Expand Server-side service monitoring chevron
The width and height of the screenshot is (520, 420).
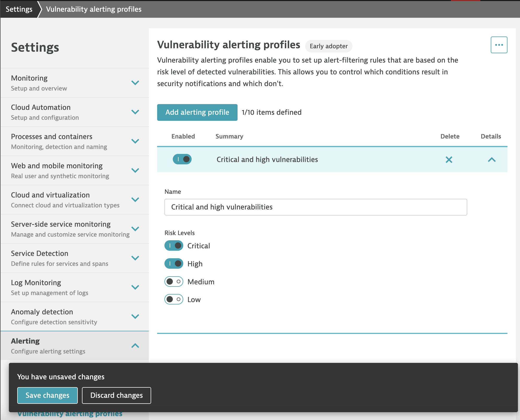click(135, 229)
